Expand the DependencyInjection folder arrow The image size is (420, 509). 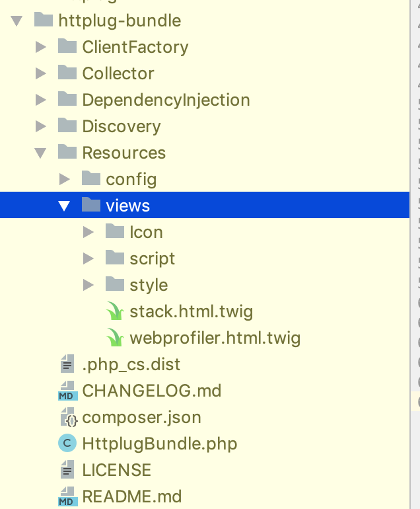(41, 100)
